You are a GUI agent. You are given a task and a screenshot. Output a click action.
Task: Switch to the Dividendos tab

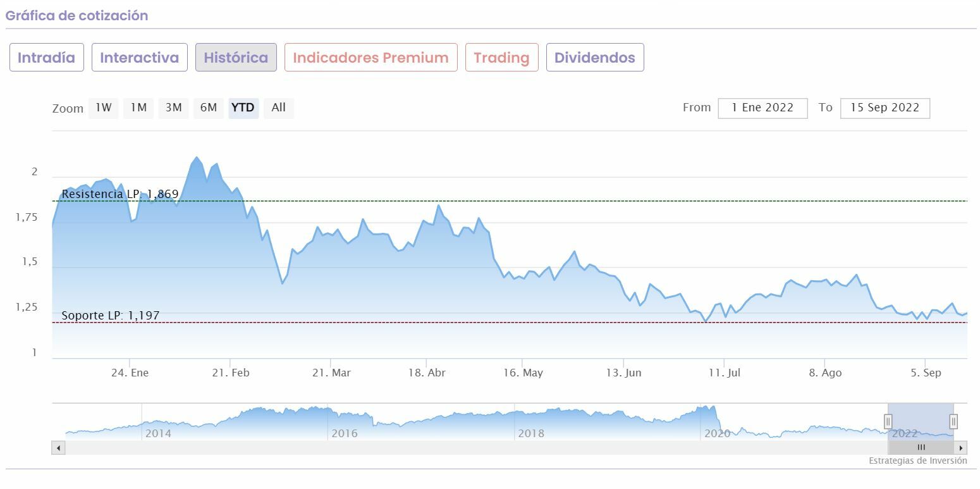tap(594, 58)
